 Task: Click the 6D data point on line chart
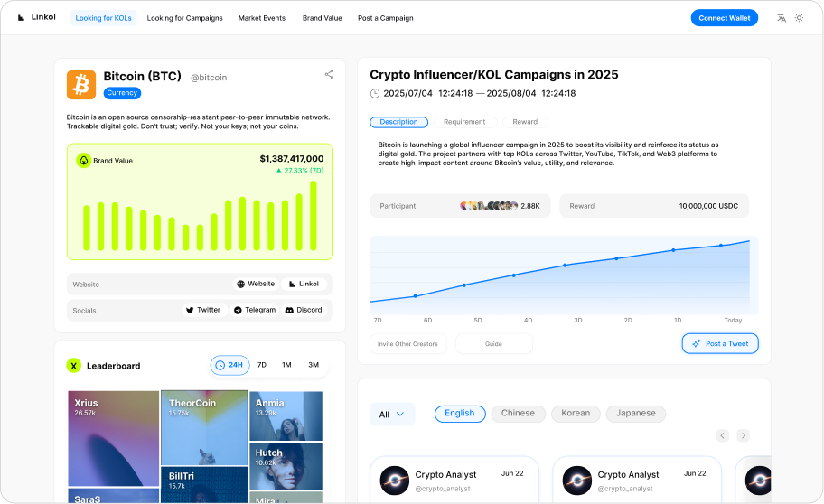pyautogui.click(x=415, y=296)
